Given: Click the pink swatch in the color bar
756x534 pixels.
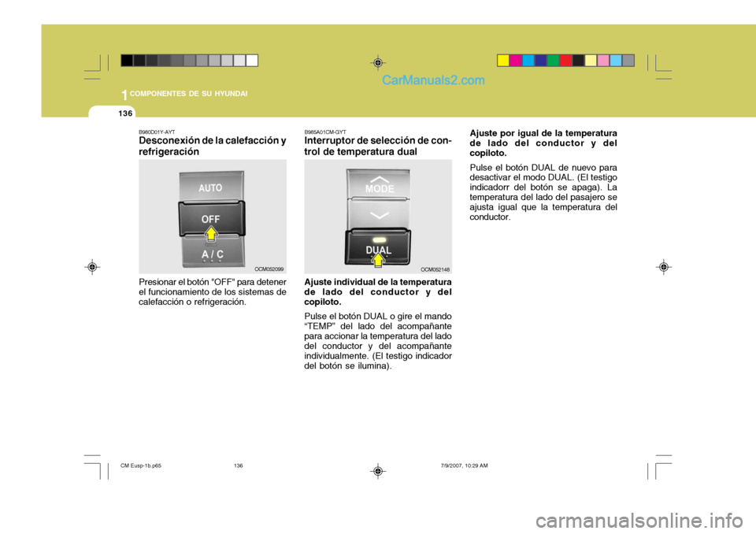Looking at the screenshot, I should 603,61.
